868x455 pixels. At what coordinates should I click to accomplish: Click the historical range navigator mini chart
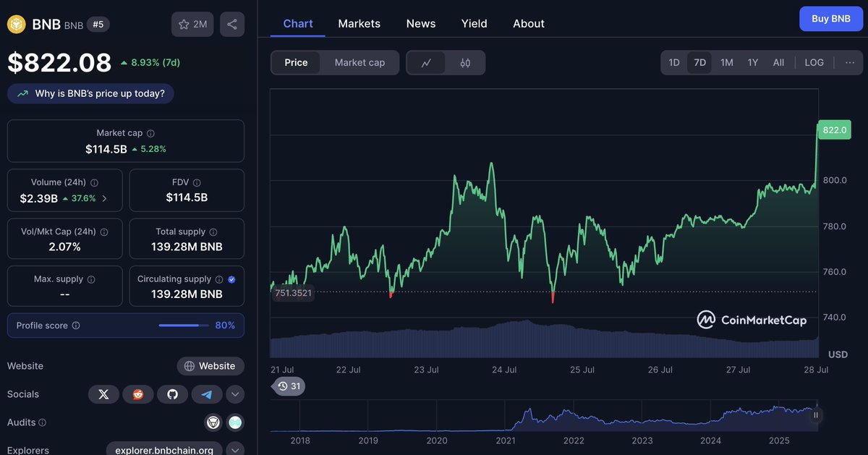(x=544, y=416)
